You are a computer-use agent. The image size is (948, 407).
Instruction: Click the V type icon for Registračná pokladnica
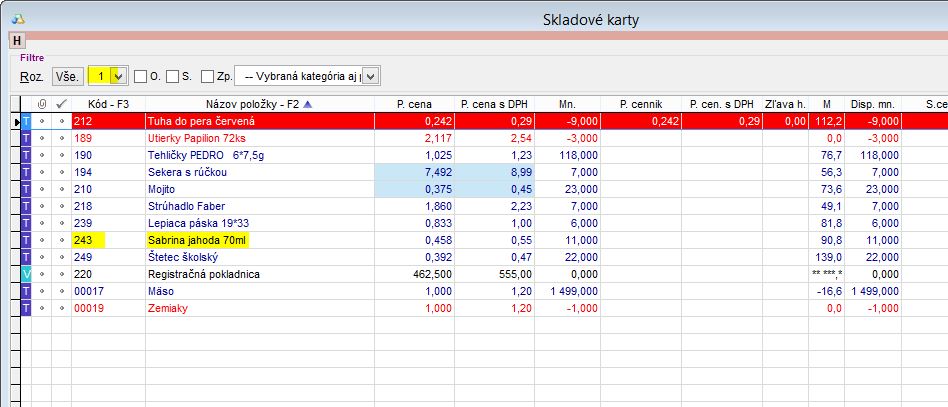point(27,271)
